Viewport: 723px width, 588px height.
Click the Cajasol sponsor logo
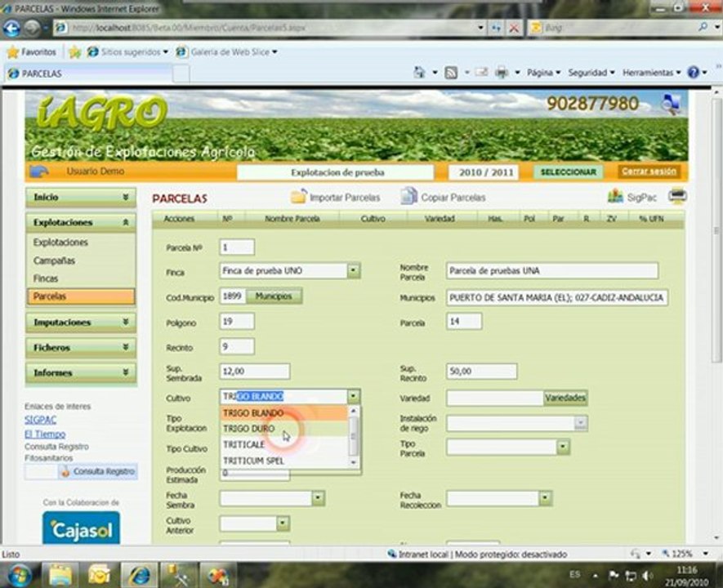[81, 528]
